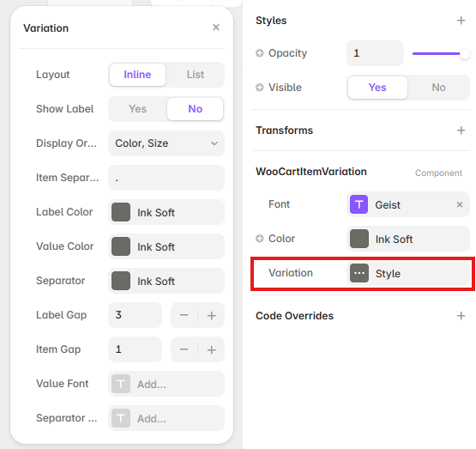This screenshot has height=449, width=476.
Task: Click the Label Color Ink Soft text
Action: point(156,213)
